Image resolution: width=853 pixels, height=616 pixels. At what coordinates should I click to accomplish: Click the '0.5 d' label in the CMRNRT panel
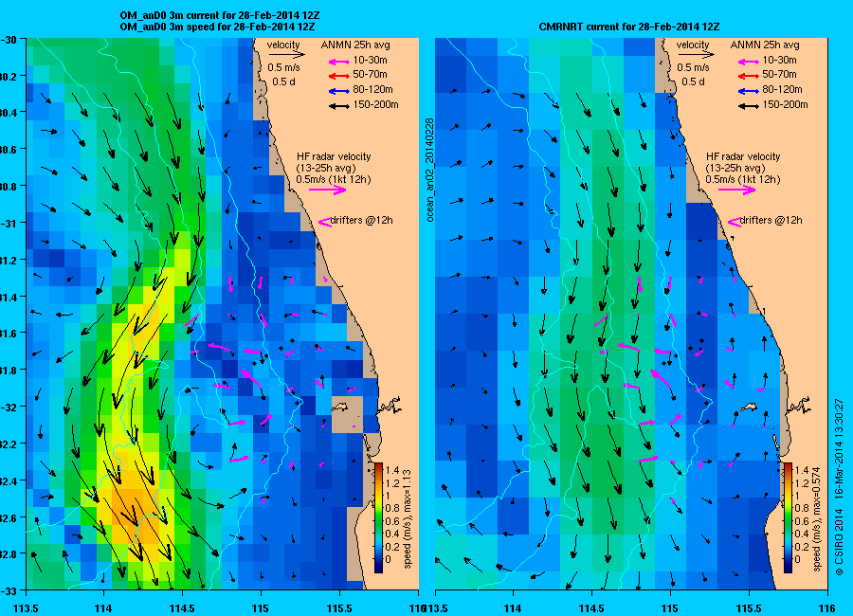(693, 82)
